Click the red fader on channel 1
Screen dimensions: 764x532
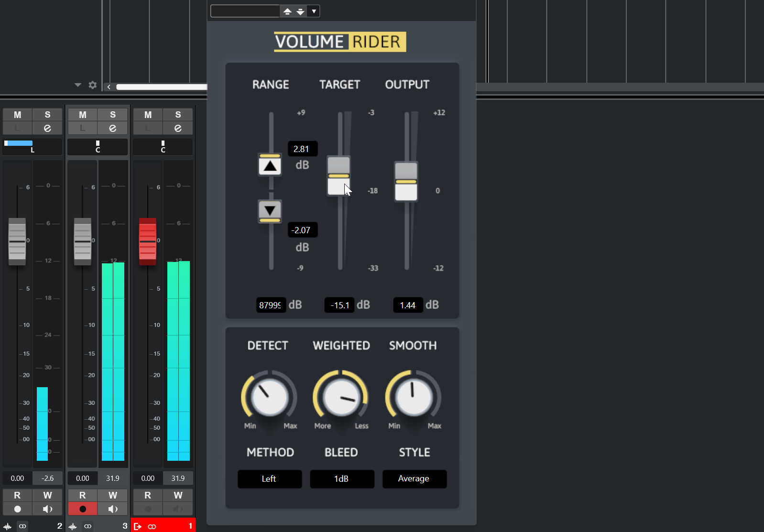point(148,241)
